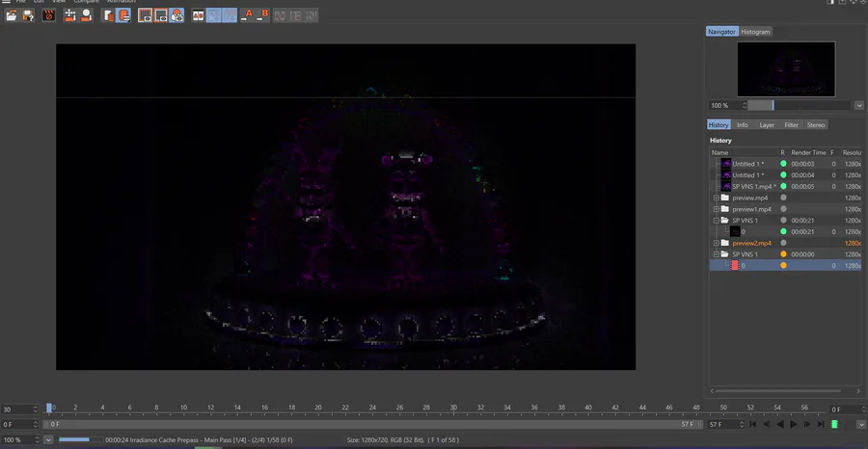Image resolution: width=868 pixels, height=449 pixels.
Task: Go to the first frame
Action: click(753, 424)
